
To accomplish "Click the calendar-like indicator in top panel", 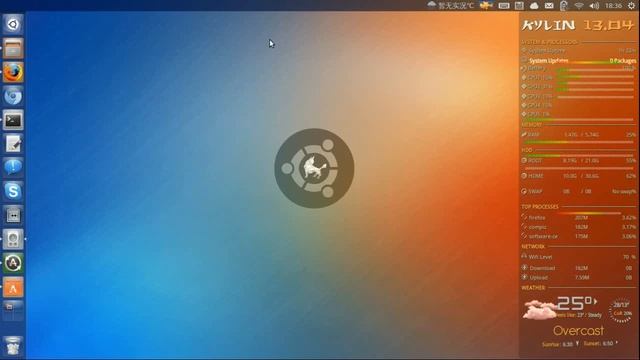I will pos(519,6).
